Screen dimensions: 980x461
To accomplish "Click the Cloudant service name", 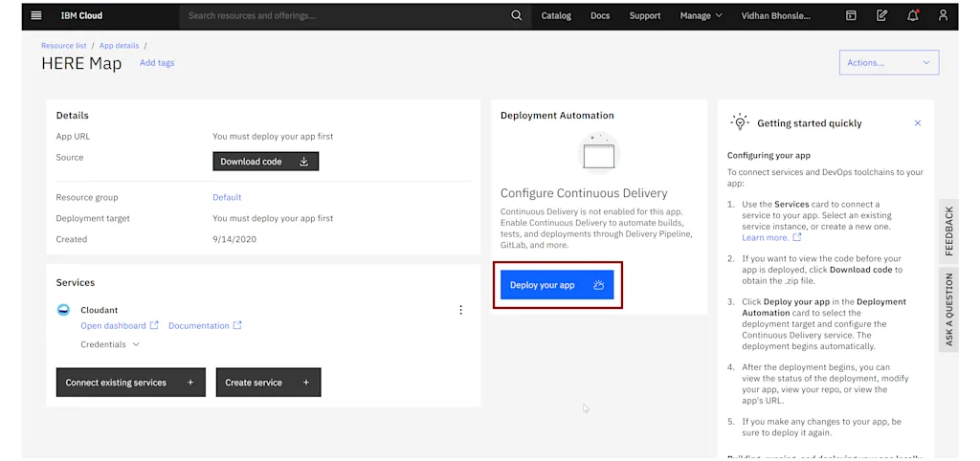I will 99,310.
